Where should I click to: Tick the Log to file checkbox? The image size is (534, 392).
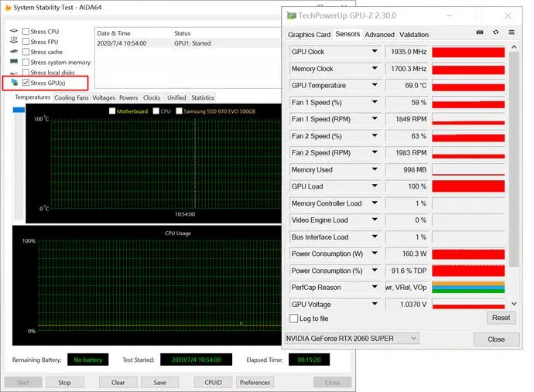293,319
